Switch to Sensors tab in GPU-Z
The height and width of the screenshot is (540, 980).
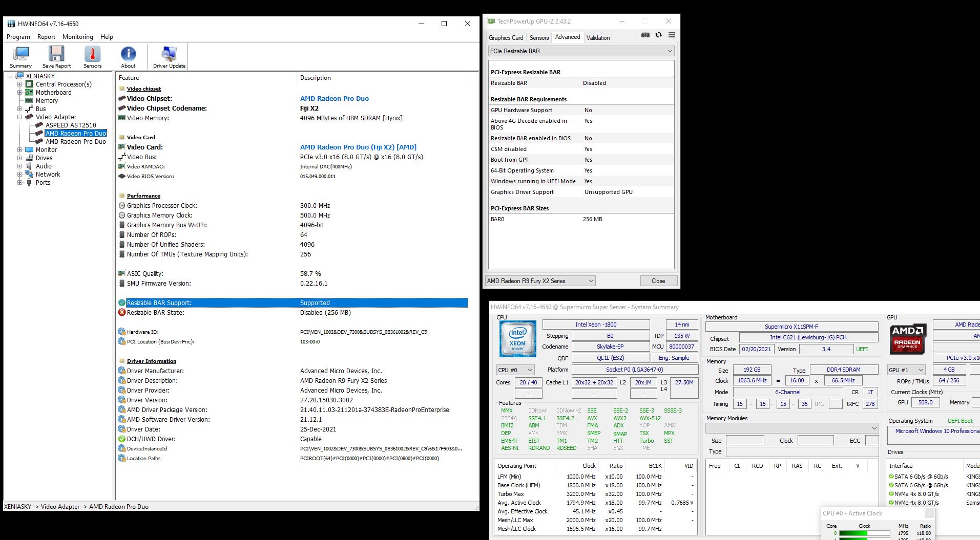coord(539,37)
